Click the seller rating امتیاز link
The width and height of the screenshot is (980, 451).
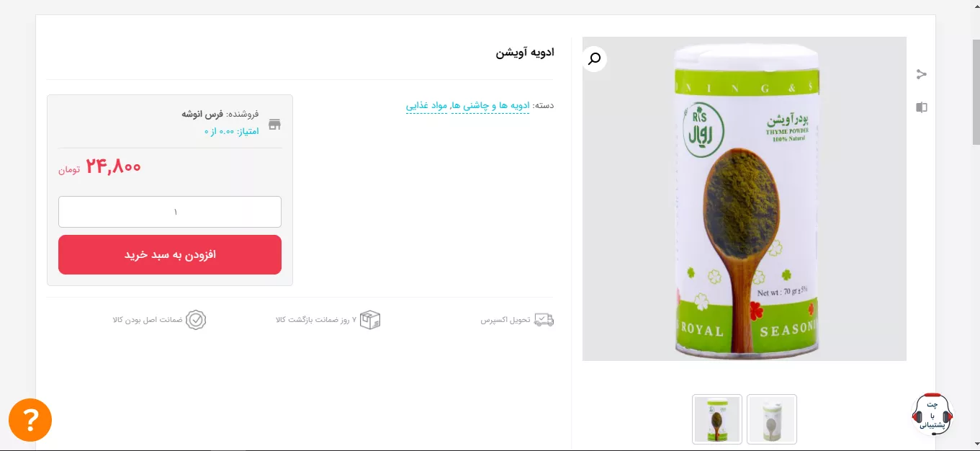coord(231,131)
